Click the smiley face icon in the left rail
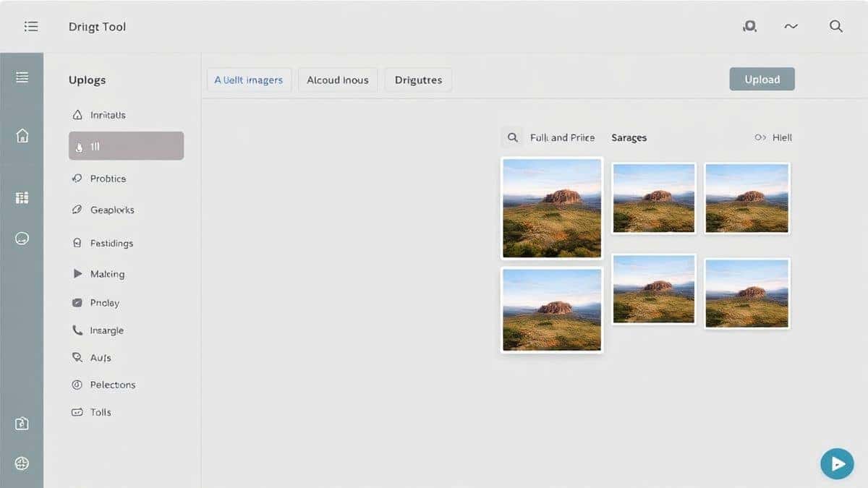The height and width of the screenshot is (488, 868). click(x=22, y=238)
